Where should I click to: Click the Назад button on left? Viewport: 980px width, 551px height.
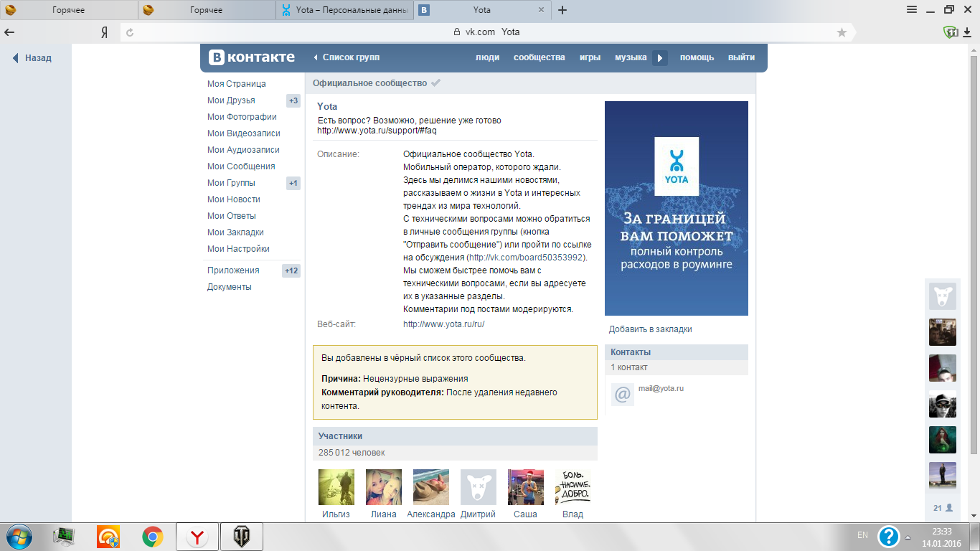point(33,58)
